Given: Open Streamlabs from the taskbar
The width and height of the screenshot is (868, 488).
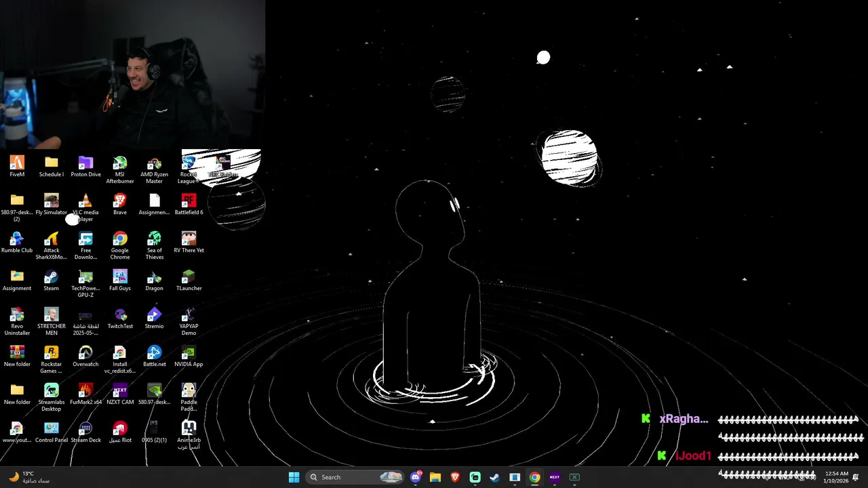Looking at the screenshot, I should (x=475, y=477).
